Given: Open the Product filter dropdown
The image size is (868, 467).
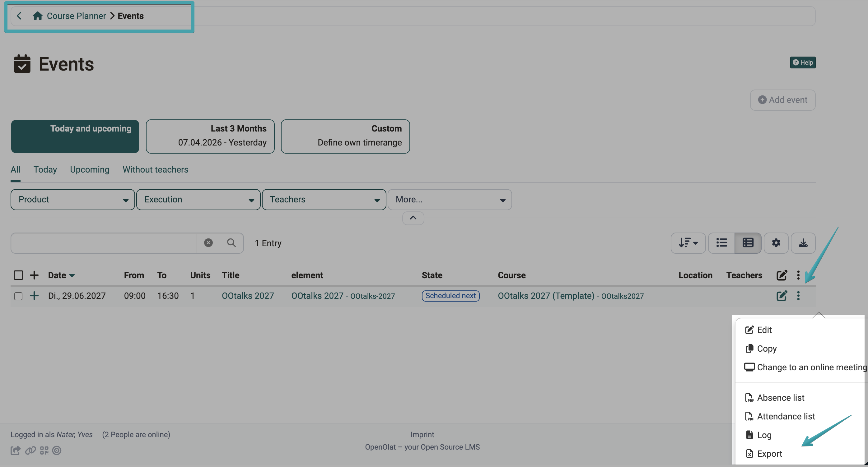Looking at the screenshot, I should (73, 199).
